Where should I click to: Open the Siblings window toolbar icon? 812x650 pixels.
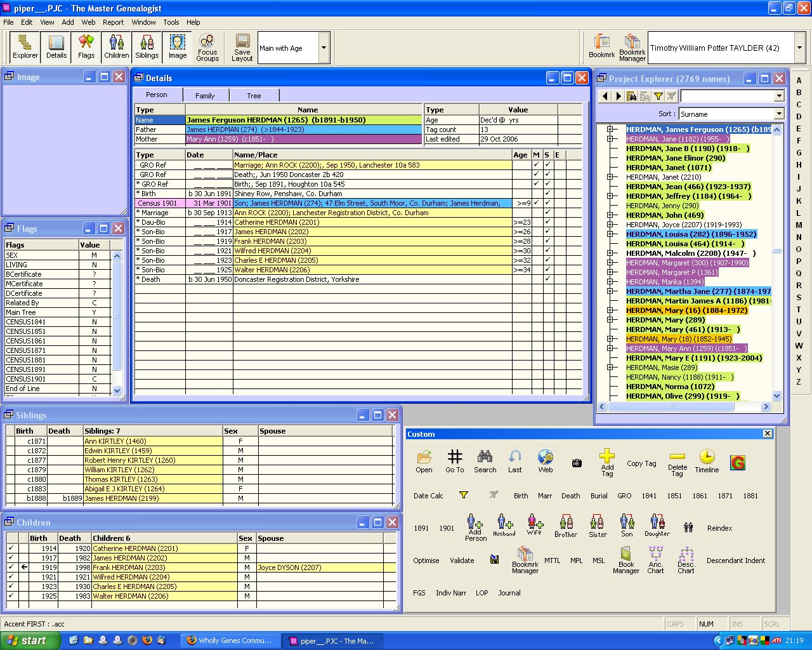point(147,48)
